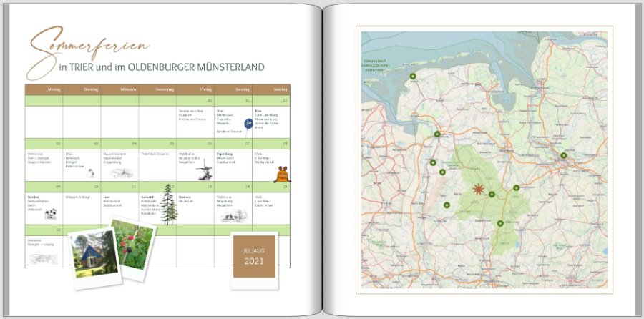The image size is (644, 319).
Task: Click the green map marker at Leer
Action: [x=437, y=134]
